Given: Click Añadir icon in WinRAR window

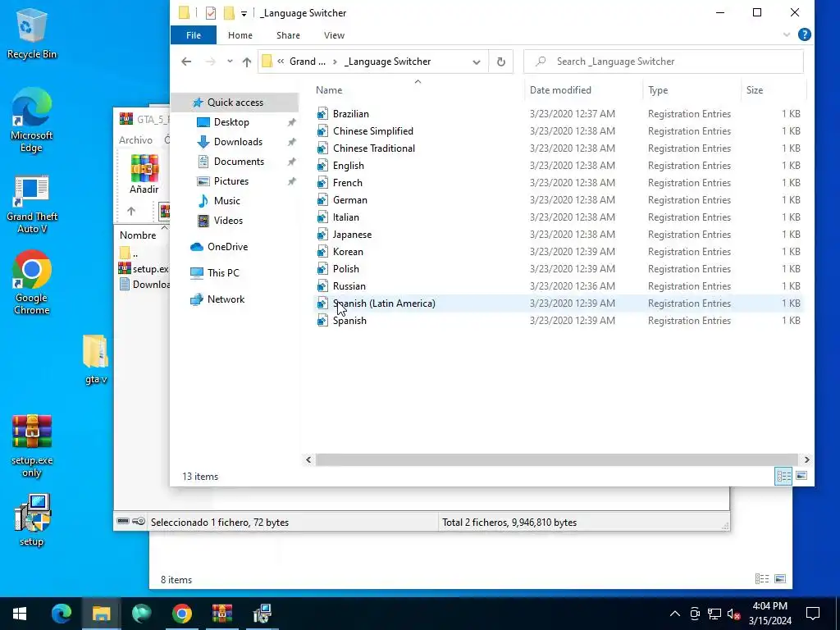Looking at the screenshot, I should pyautogui.click(x=144, y=175).
